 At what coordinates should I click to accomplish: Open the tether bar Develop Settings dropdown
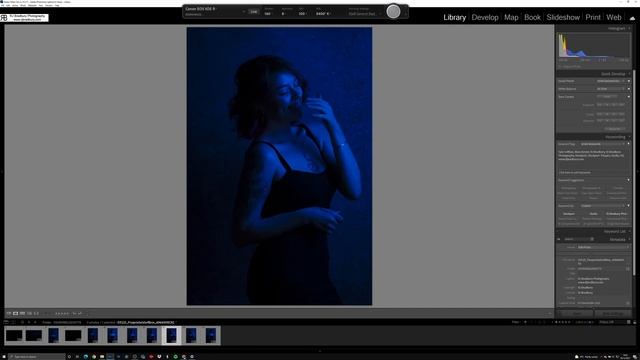364,14
